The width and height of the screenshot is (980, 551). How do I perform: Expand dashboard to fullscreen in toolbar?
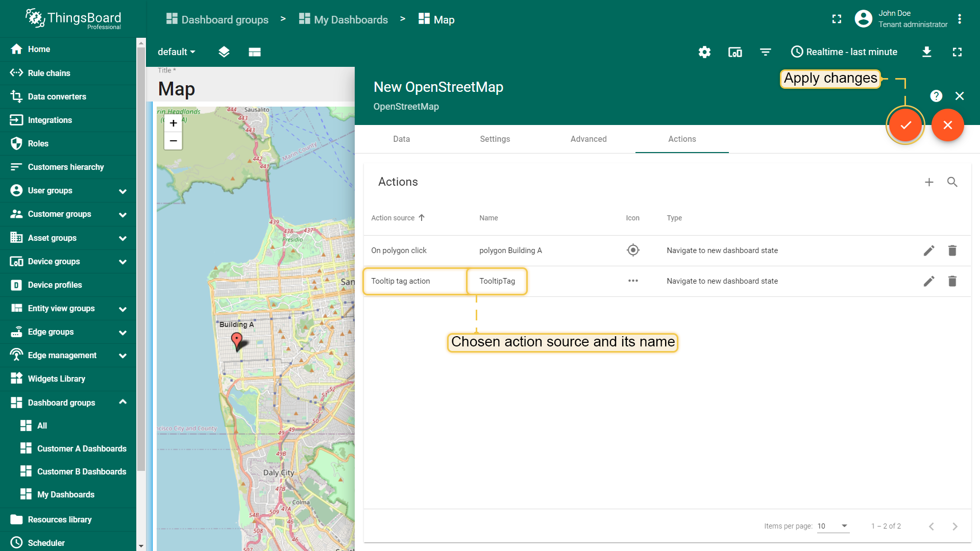click(x=958, y=52)
